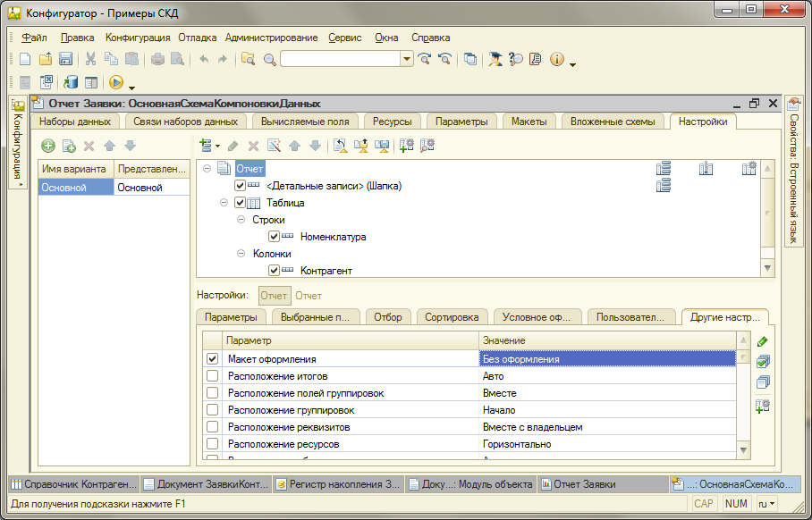The width and height of the screenshot is (812, 520).
Task: Switch to the Отбор tab
Action: tap(388, 317)
